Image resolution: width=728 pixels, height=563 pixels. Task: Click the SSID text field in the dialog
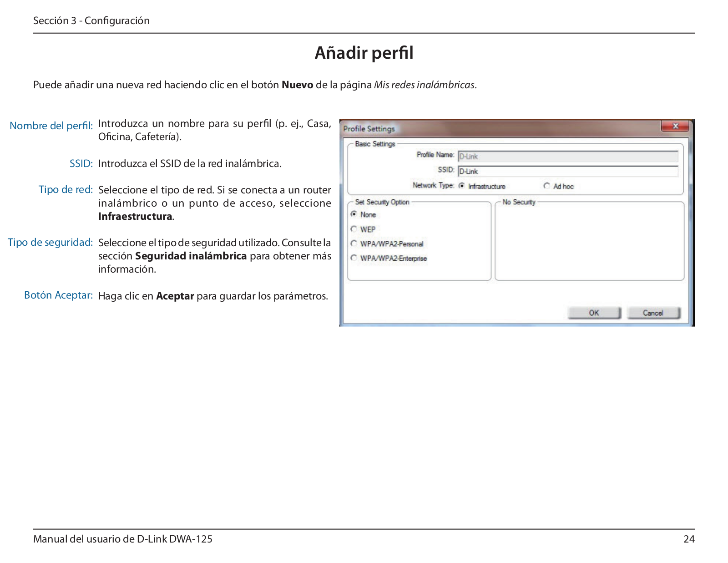567,172
